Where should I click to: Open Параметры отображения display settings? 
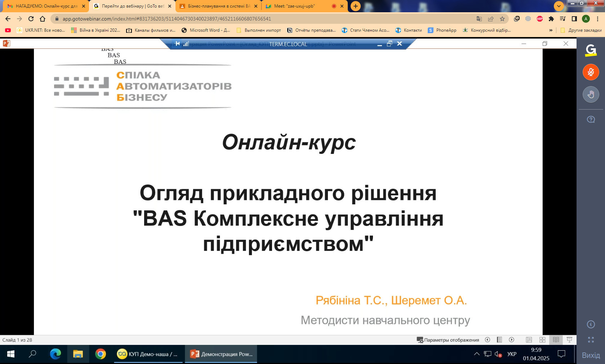(448, 340)
